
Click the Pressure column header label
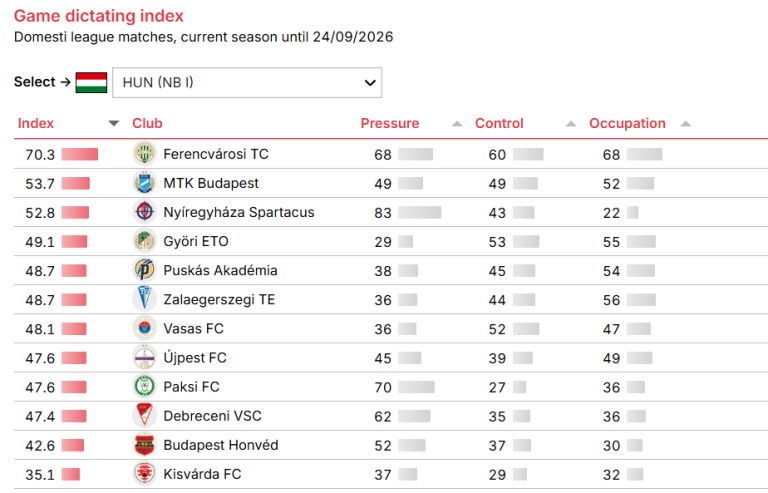pos(390,123)
